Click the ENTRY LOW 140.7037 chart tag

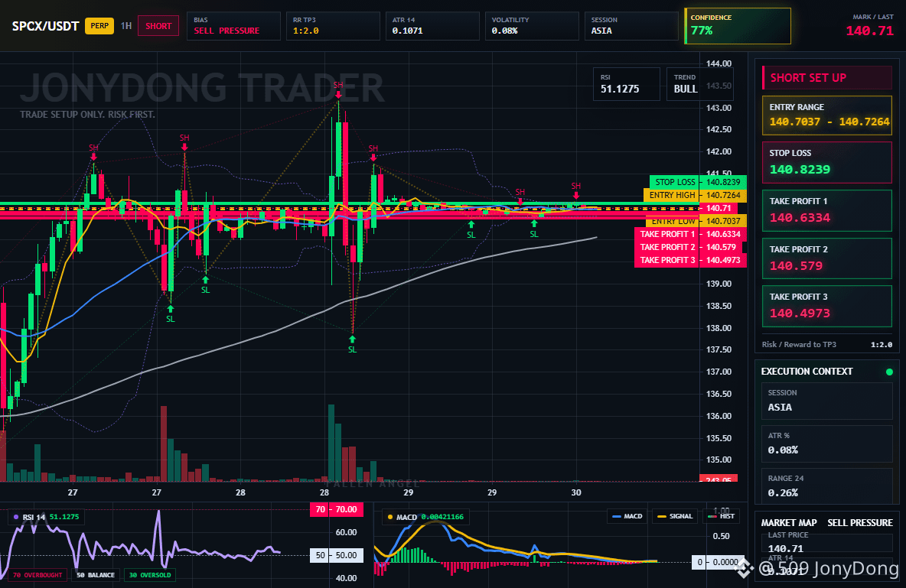(x=696, y=221)
